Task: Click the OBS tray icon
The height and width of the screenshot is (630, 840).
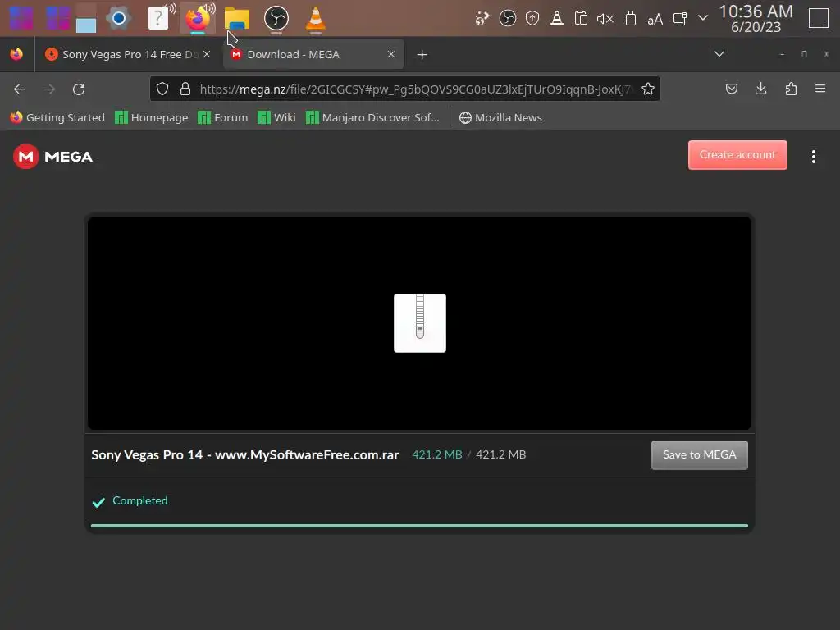Action: (507, 19)
